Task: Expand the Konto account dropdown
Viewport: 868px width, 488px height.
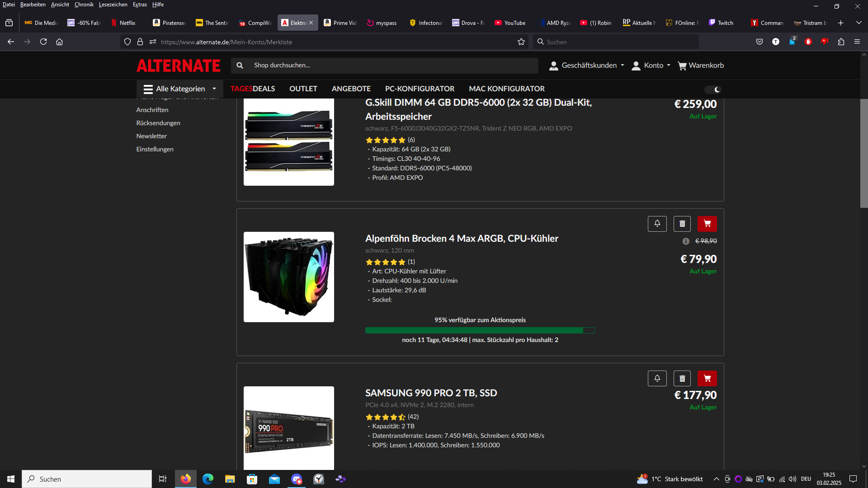Action: pos(651,66)
